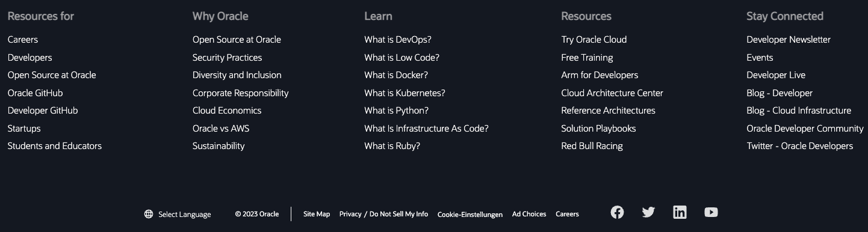Open Oracle vs AWS comparison link
This screenshot has height=232, width=868.
[x=221, y=129]
